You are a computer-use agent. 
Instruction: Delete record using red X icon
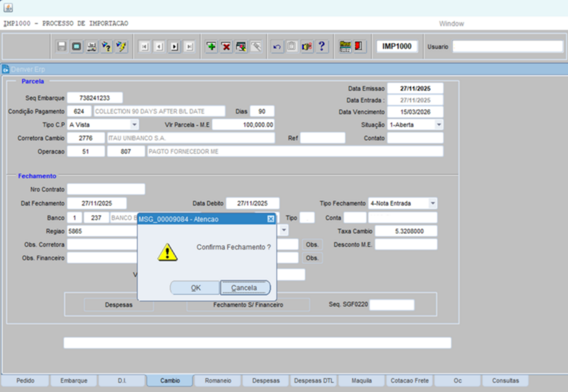(x=226, y=47)
